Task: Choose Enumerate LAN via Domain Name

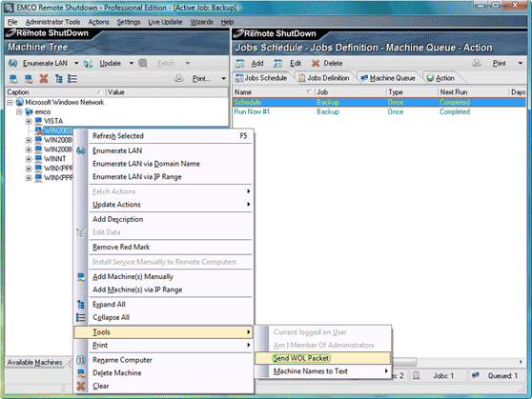Action: (x=163, y=164)
